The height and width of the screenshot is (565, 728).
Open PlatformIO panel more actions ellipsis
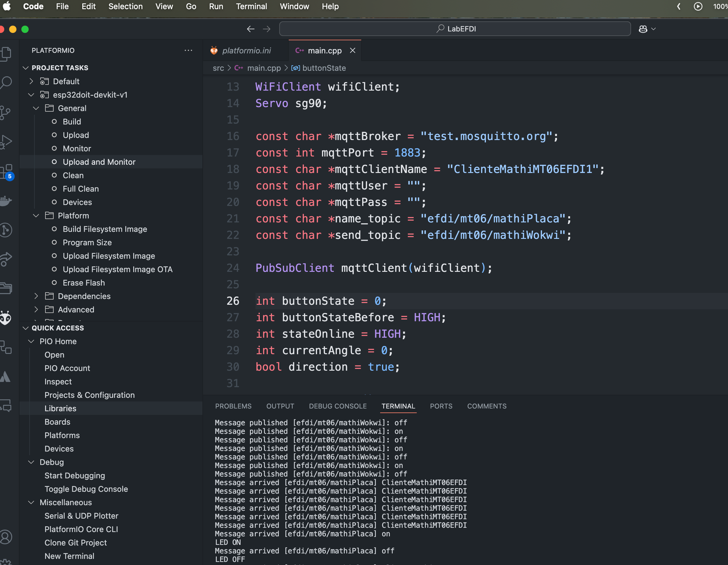188,50
